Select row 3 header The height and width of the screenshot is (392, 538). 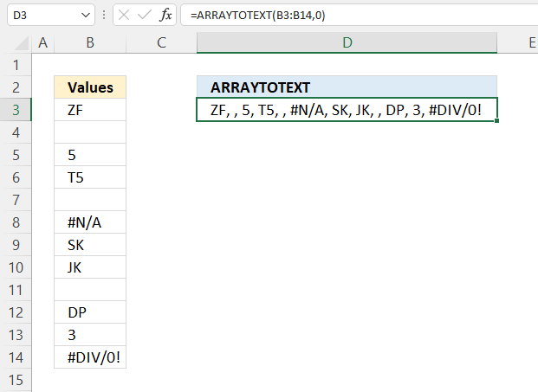[x=15, y=110]
